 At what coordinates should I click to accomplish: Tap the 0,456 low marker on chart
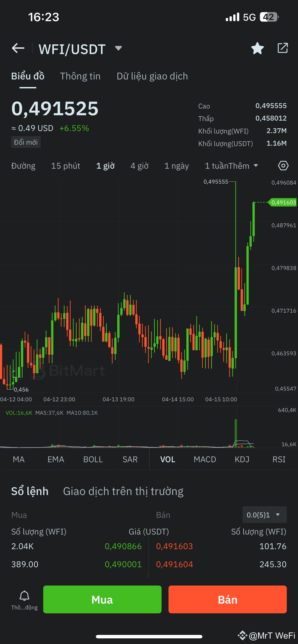pos(21,390)
